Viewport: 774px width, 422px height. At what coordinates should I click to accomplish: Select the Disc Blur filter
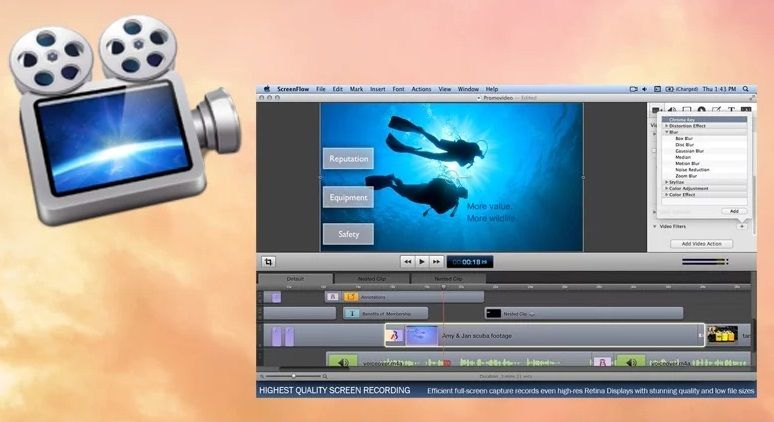point(684,145)
